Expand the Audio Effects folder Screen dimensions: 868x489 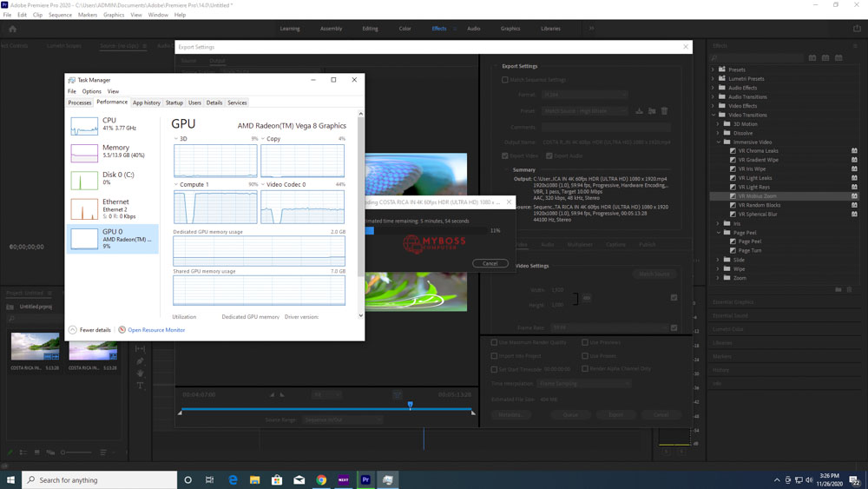[713, 88]
